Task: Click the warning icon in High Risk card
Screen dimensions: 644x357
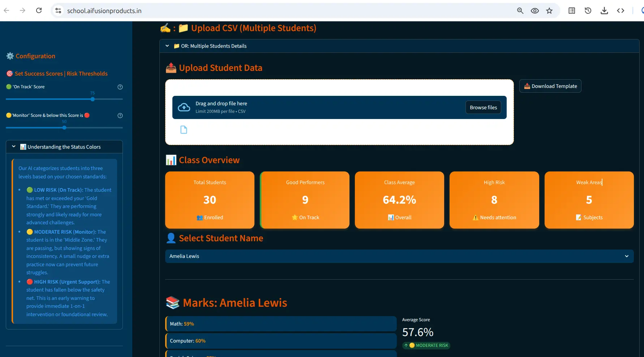Action: [x=476, y=217]
